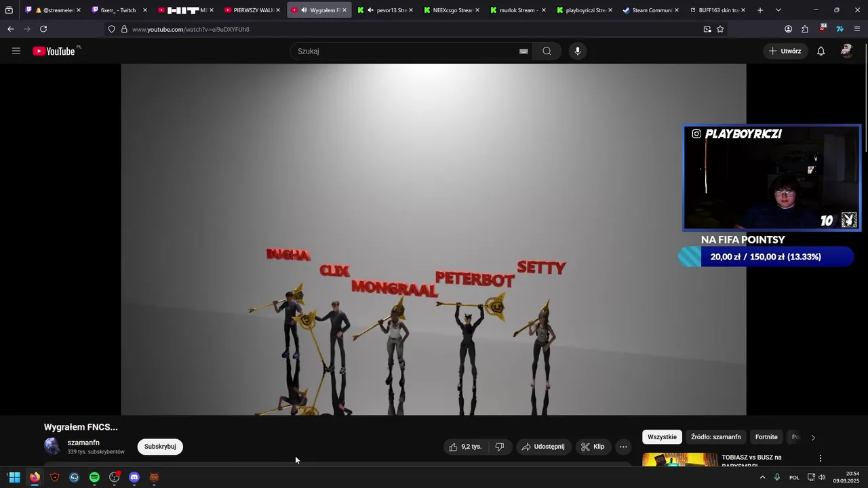
Task: Go back in browser history
Action: [11, 29]
